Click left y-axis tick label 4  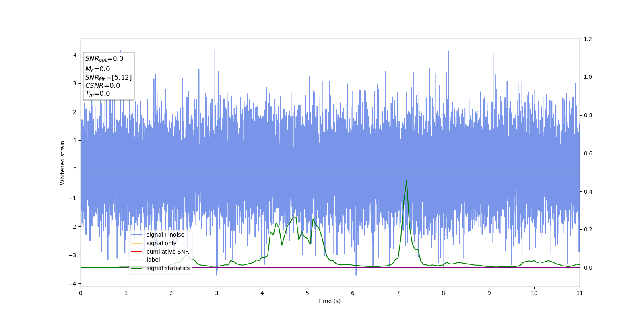coord(74,55)
